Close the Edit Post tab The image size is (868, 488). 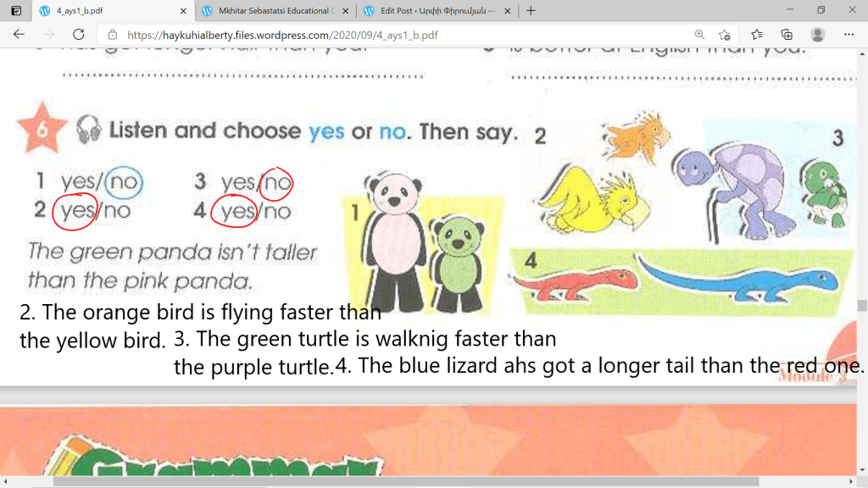(x=507, y=11)
